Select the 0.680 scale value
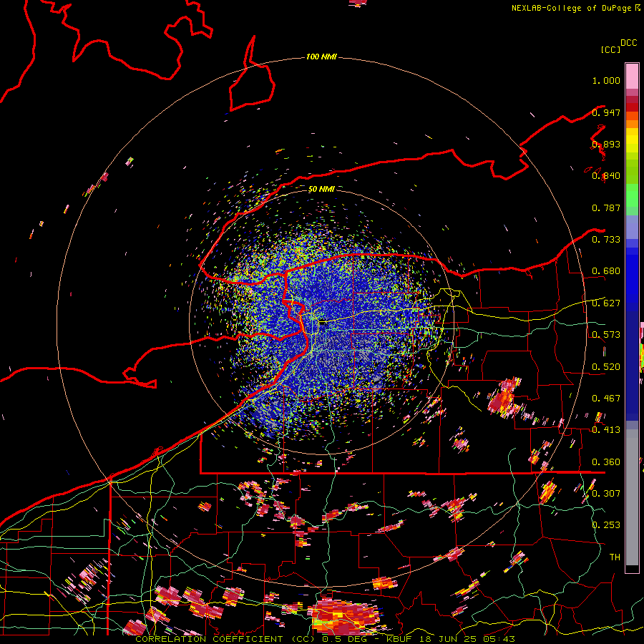Screen dimensions: 644x644 (x=606, y=271)
